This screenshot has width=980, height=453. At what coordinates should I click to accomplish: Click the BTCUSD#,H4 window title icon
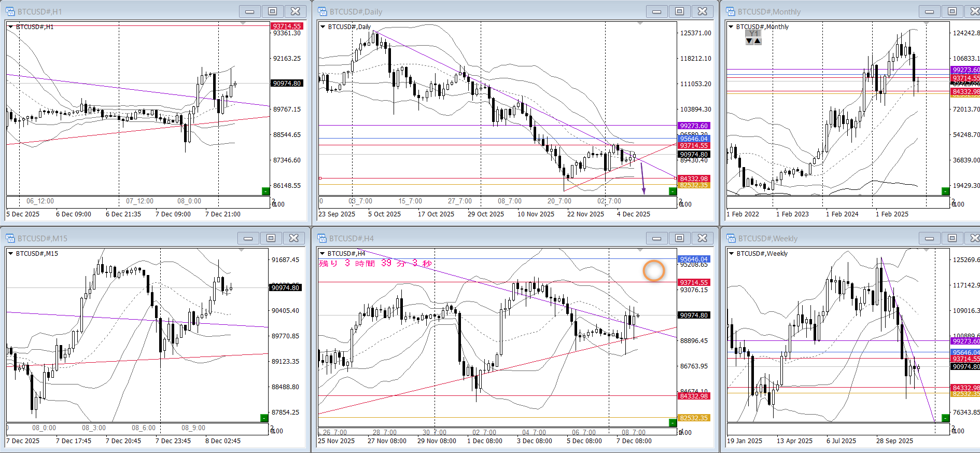(323, 238)
